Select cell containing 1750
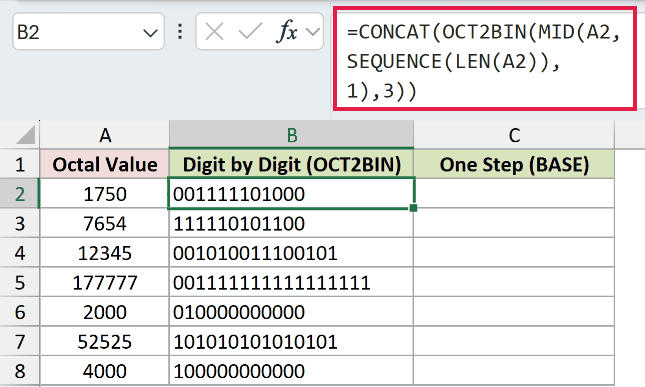This screenshot has width=645, height=387. [x=104, y=194]
